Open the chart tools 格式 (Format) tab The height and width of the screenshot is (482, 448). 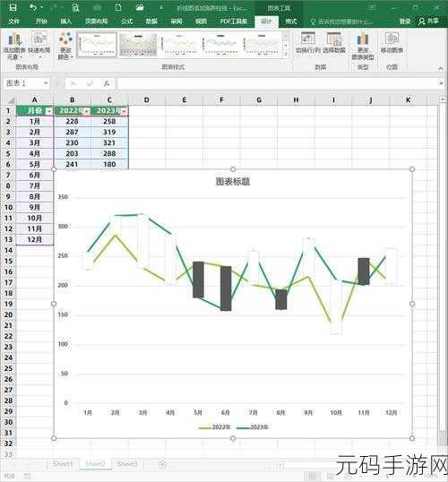click(x=291, y=22)
